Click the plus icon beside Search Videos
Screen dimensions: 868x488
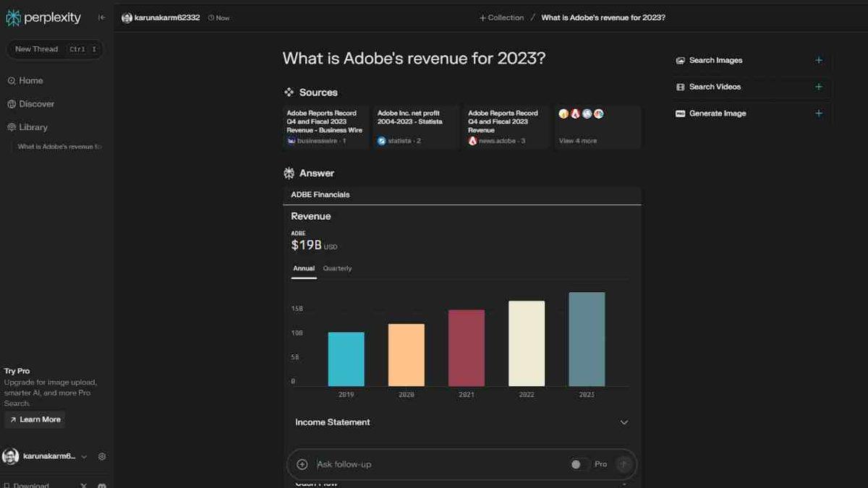[819, 87]
